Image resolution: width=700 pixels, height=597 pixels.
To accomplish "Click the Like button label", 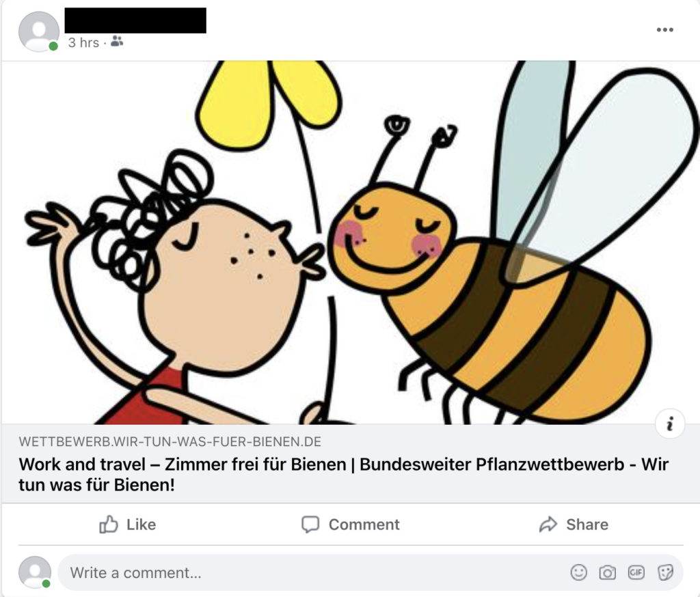I will (x=141, y=525).
